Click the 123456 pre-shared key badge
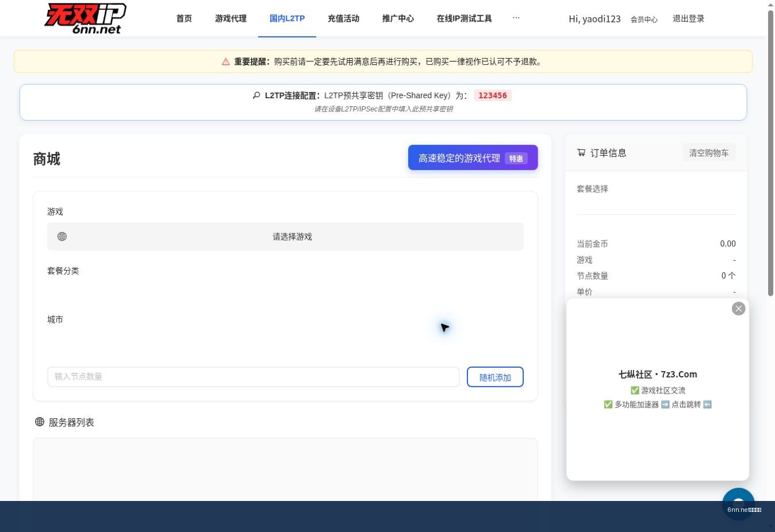 493,95
